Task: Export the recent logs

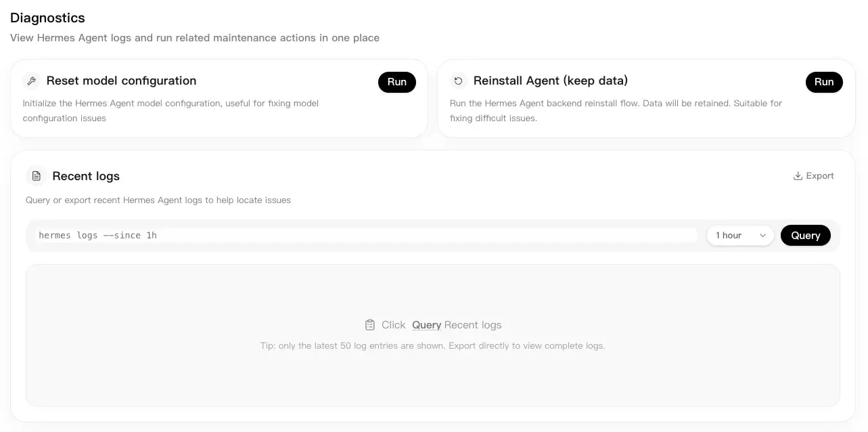Action: click(x=813, y=176)
